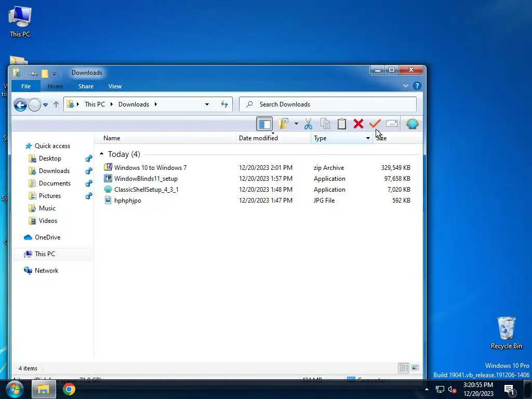Select the WindowBlinds11_setup file

pos(257,179)
